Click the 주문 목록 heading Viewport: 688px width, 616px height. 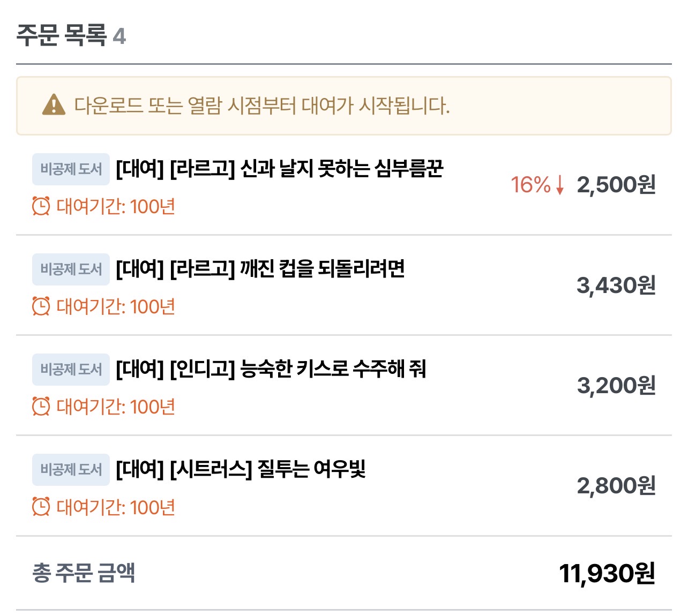62,36
